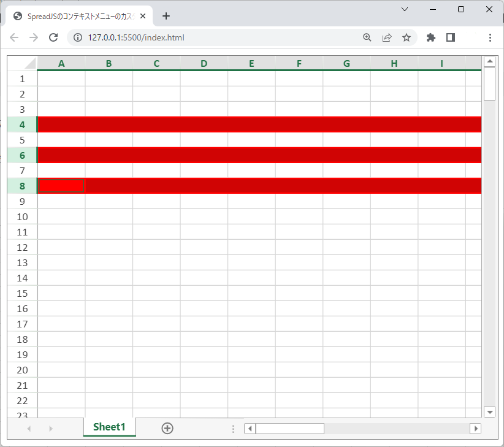The width and height of the screenshot is (504, 447).
Task: Click vertical scrollbar up arrow
Action: click(x=489, y=61)
